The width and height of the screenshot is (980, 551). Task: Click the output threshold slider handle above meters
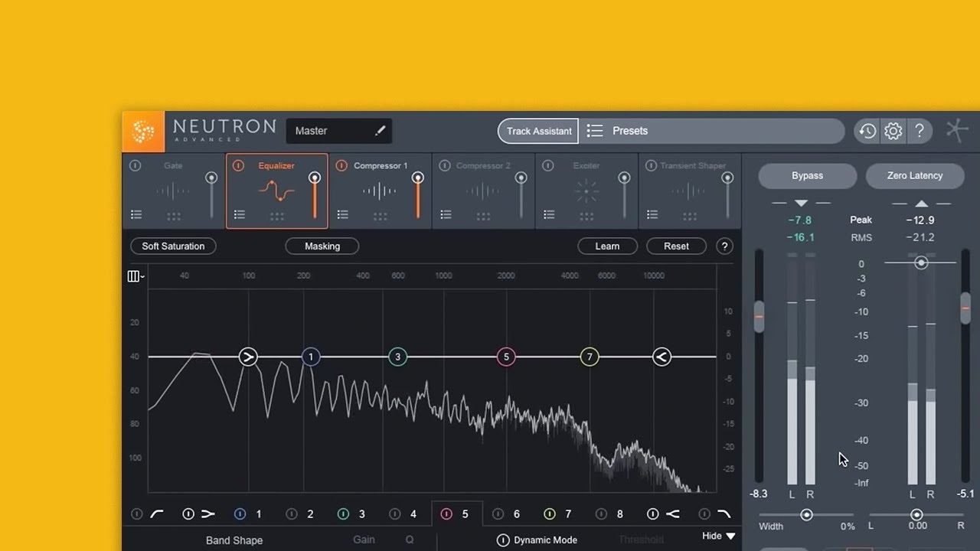pyautogui.click(x=922, y=262)
